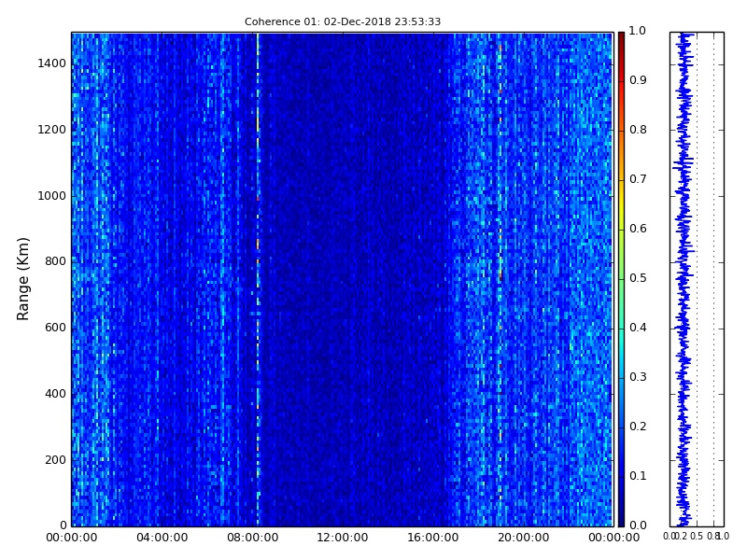Click the 400 range tick label
This screenshot has height=560, width=747.
click(55, 394)
